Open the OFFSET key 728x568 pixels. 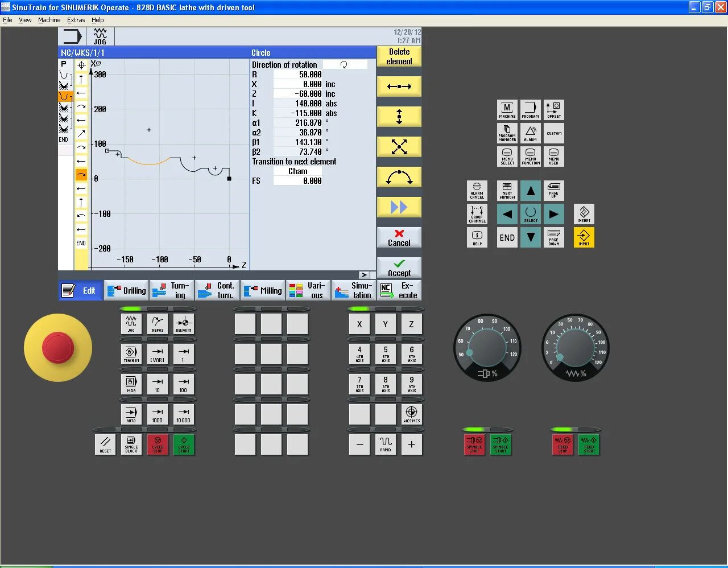[554, 110]
